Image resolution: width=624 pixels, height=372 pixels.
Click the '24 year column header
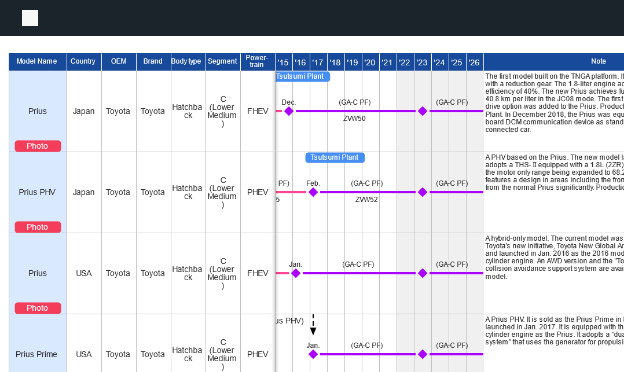(x=440, y=62)
